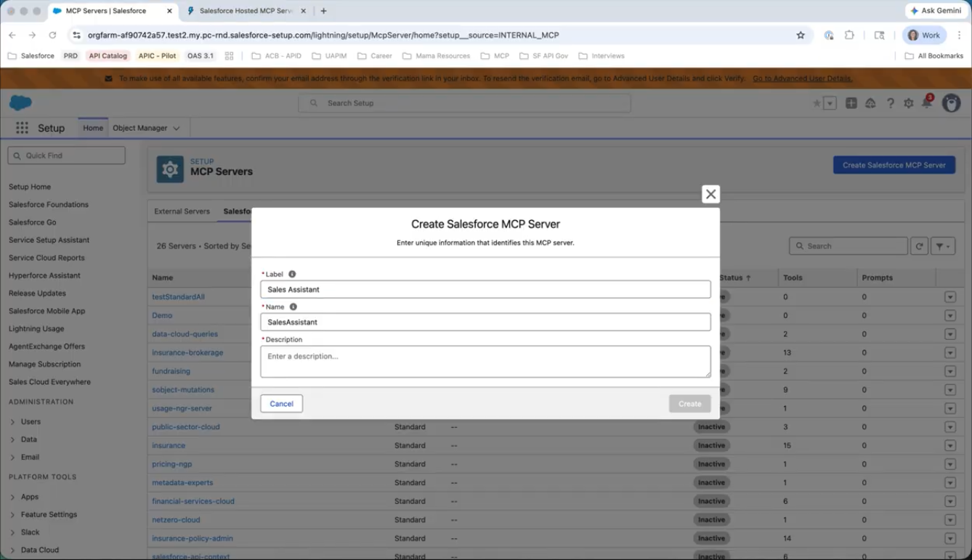Follow the Go to Advanced User Details link
The image size is (972, 560).
coord(802,78)
